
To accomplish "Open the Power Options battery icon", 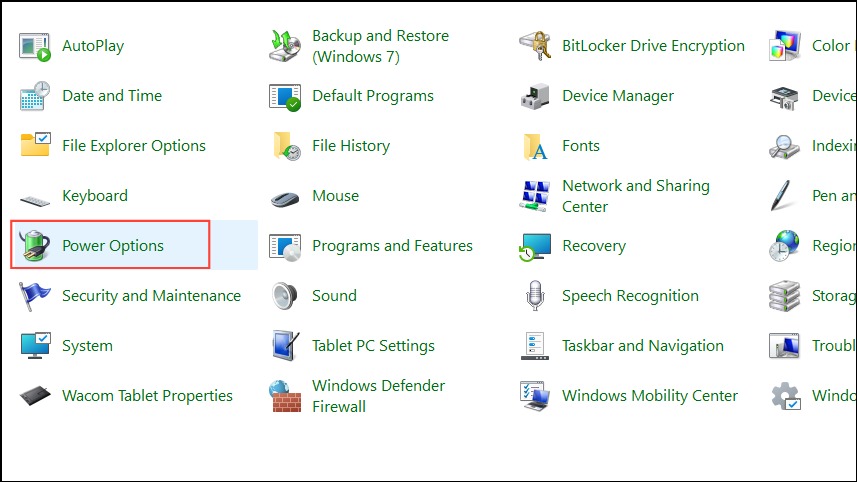I will point(34,245).
